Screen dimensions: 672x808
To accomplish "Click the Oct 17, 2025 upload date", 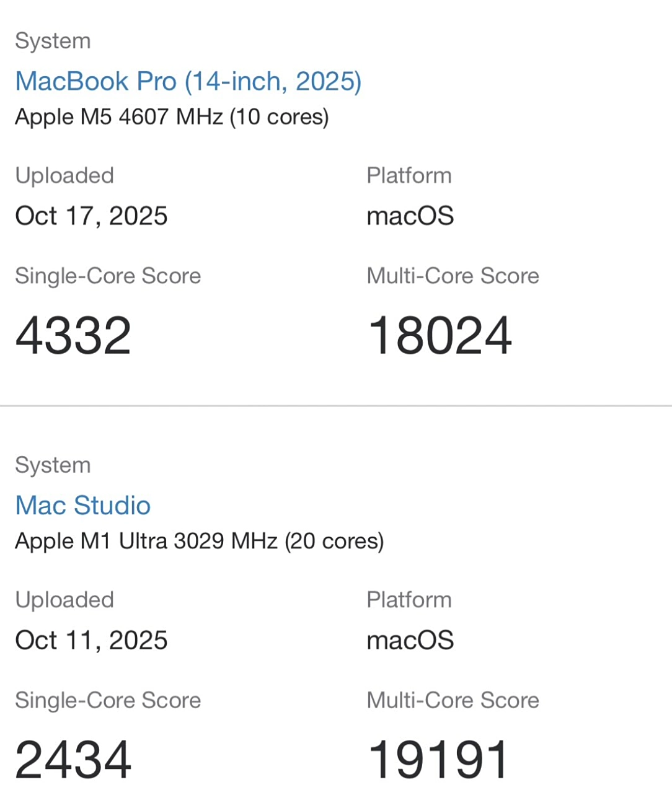I will (x=91, y=216).
